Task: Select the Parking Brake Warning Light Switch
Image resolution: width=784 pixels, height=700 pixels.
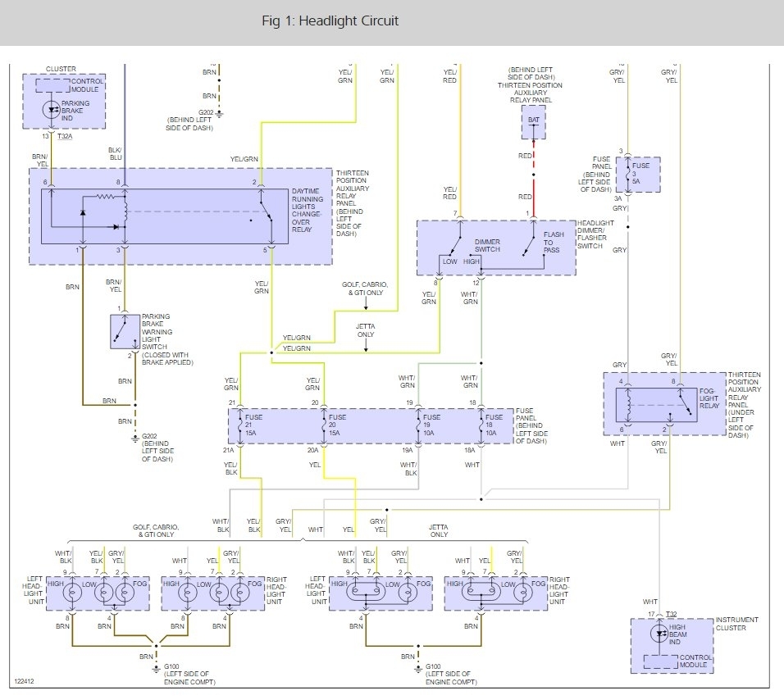Action: point(125,332)
